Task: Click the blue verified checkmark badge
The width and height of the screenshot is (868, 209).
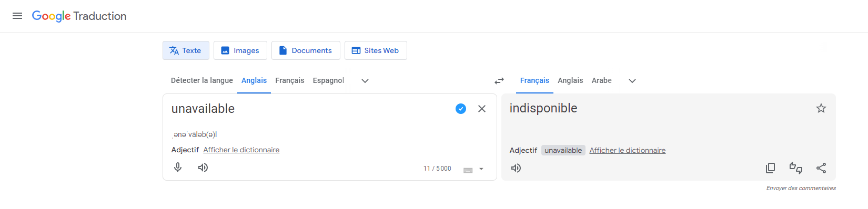Action: point(461,109)
